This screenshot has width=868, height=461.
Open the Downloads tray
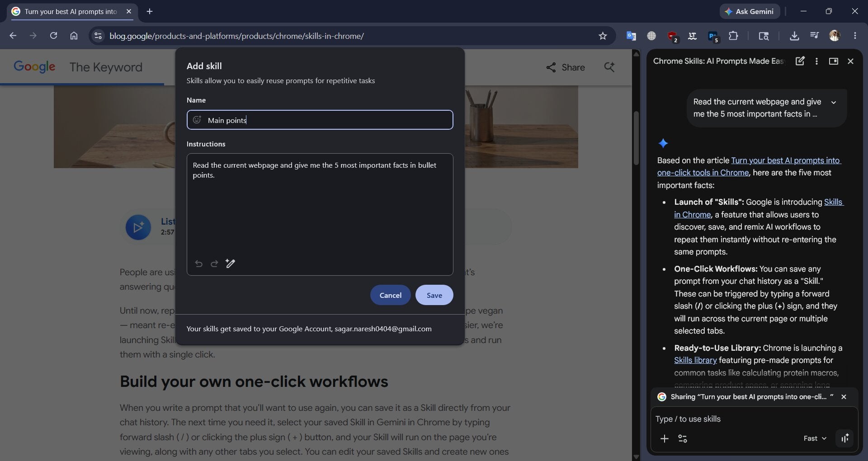pos(794,36)
